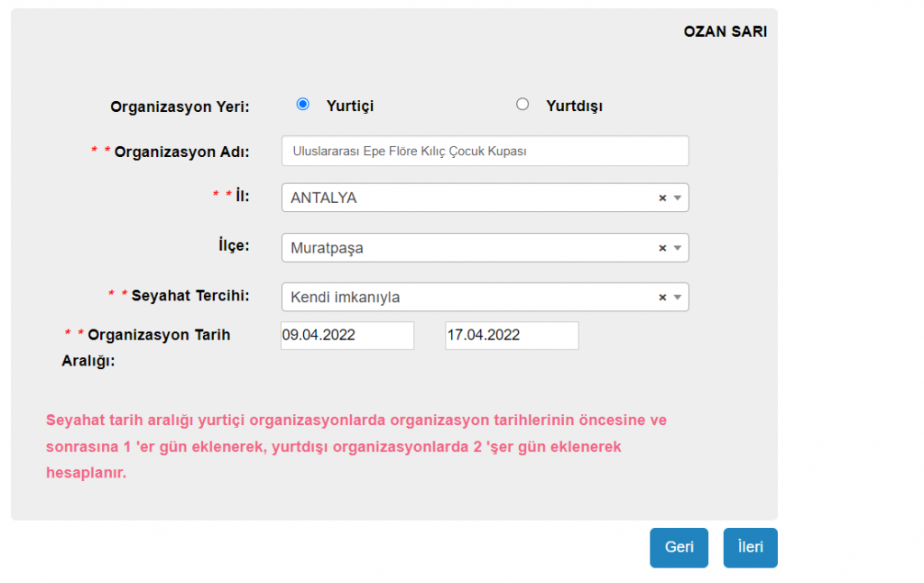Select the Yurtdışı radio button

pos(522,104)
